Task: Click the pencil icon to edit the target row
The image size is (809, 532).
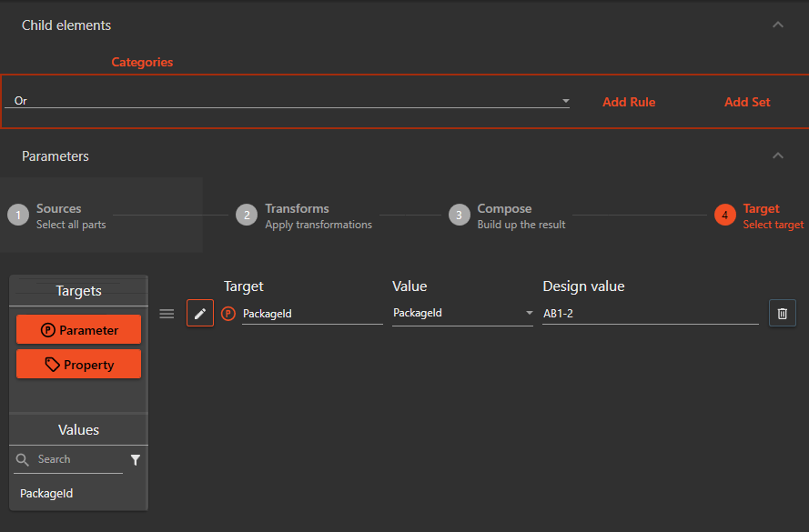Action: coord(199,313)
